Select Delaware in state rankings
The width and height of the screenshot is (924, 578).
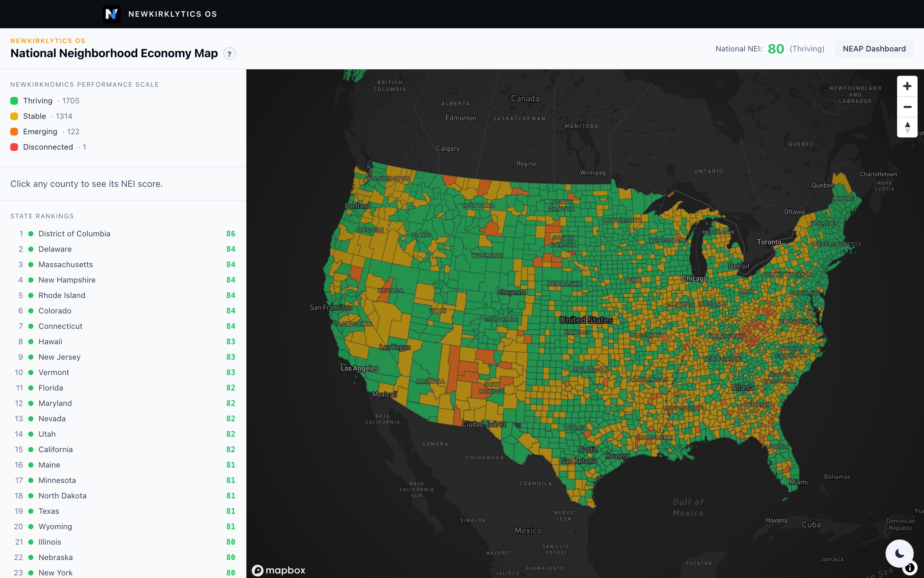[x=123, y=249]
